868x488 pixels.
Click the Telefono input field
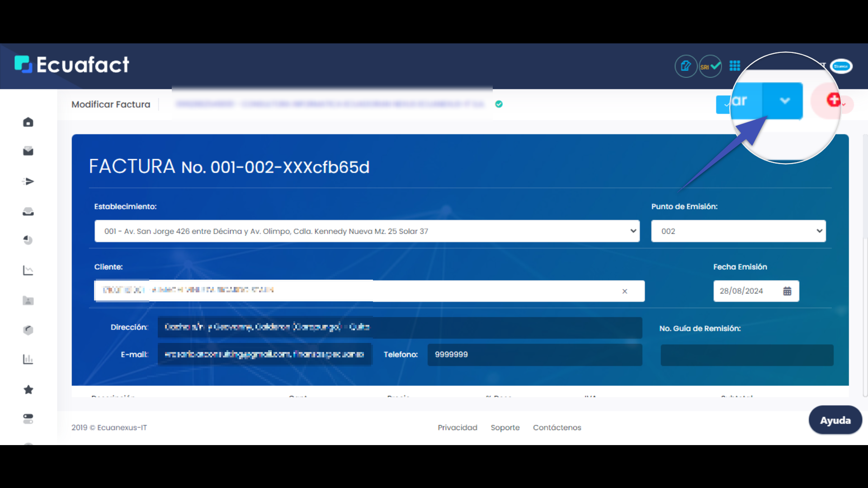point(534,355)
